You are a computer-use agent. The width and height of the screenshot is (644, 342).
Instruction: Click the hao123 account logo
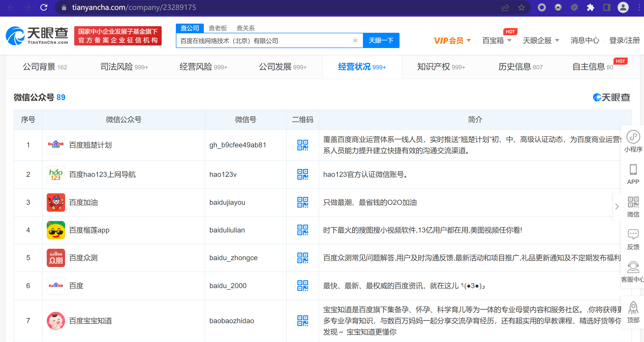coord(56,175)
